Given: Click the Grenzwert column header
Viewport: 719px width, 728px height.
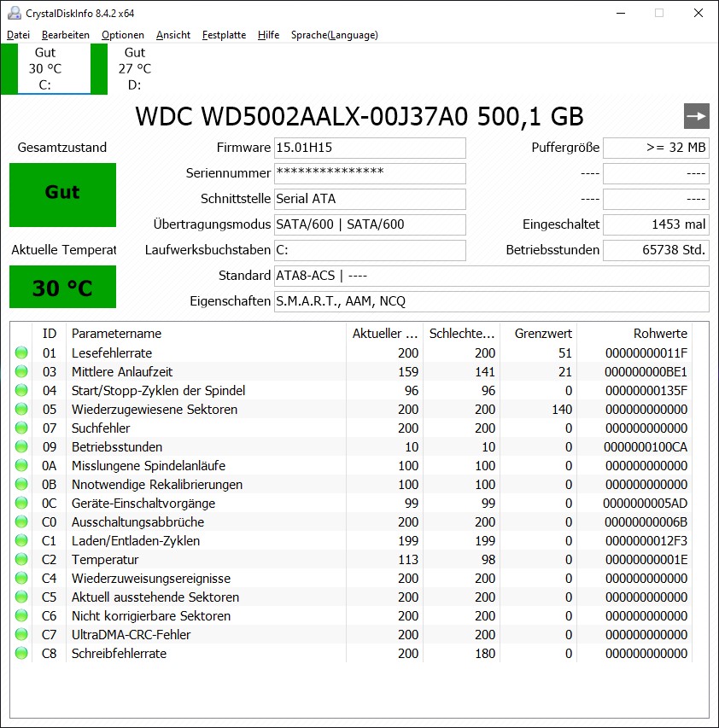Looking at the screenshot, I should click(x=538, y=334).
